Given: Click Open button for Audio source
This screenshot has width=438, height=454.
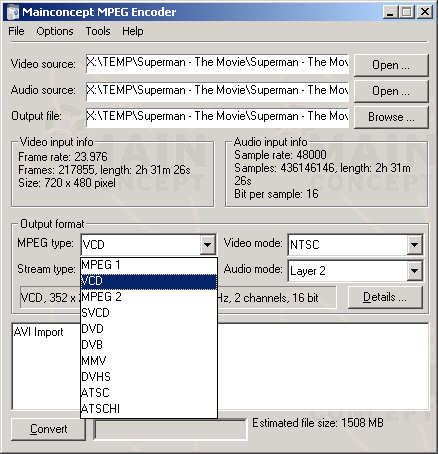Looking at the screenshot, I should [391, 91].
